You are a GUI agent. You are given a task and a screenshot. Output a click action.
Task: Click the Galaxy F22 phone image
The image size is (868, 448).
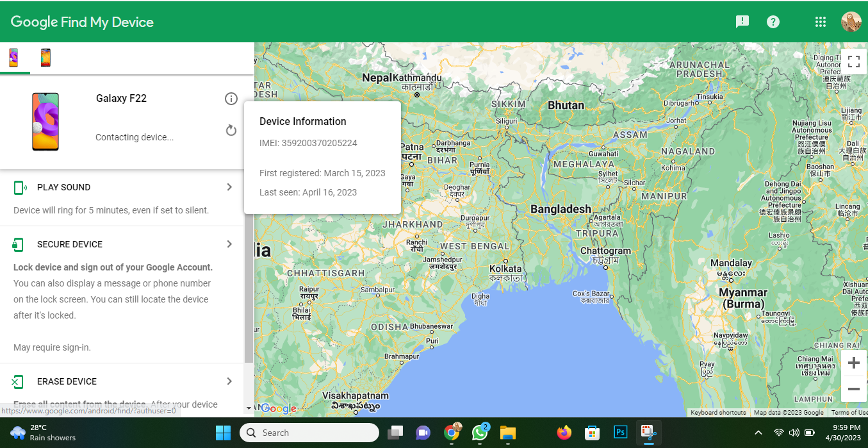pyautogui.click(x=45, y=122)
